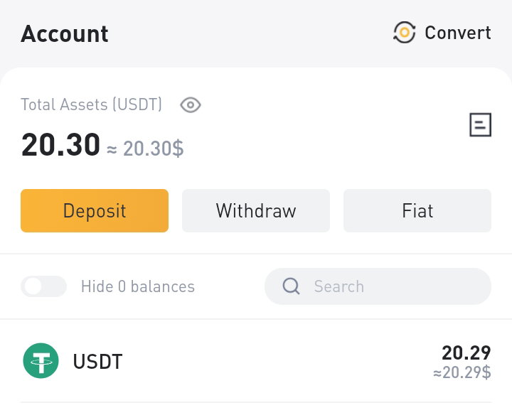Click the ≈20.29$ USDT fiat value

(x=462, y=372)
